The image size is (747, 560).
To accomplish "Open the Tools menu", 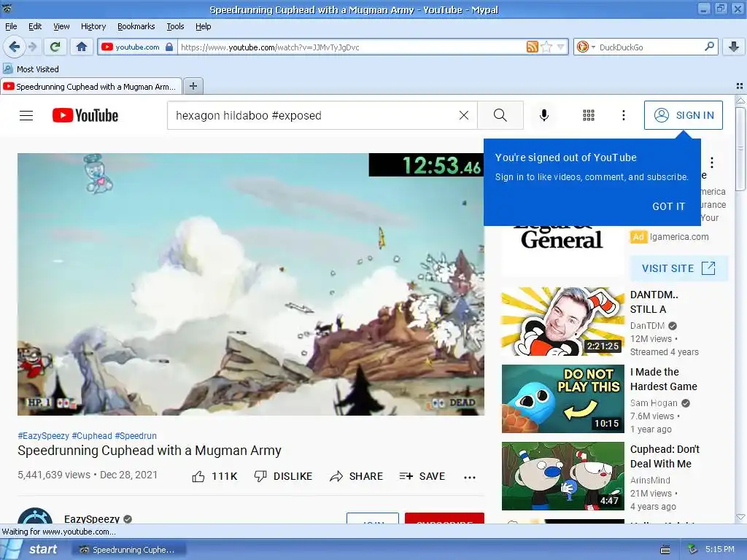I will point(175,26).
